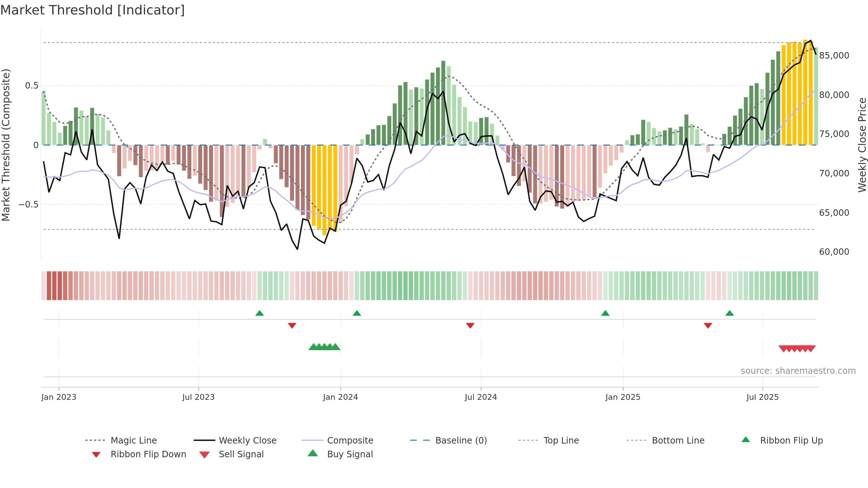
Task: Toggle the Ribbon Flip Down legend entry
Action: click(139, 454)
